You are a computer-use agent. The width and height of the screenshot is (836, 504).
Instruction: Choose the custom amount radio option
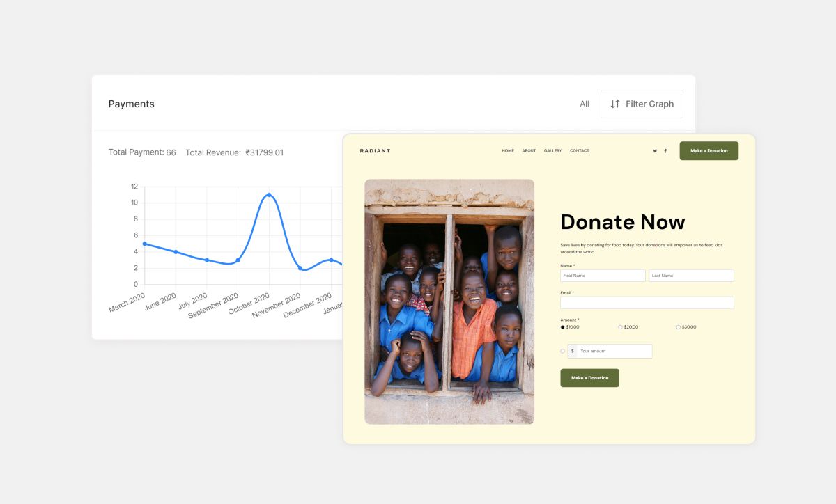pos(563,351)
